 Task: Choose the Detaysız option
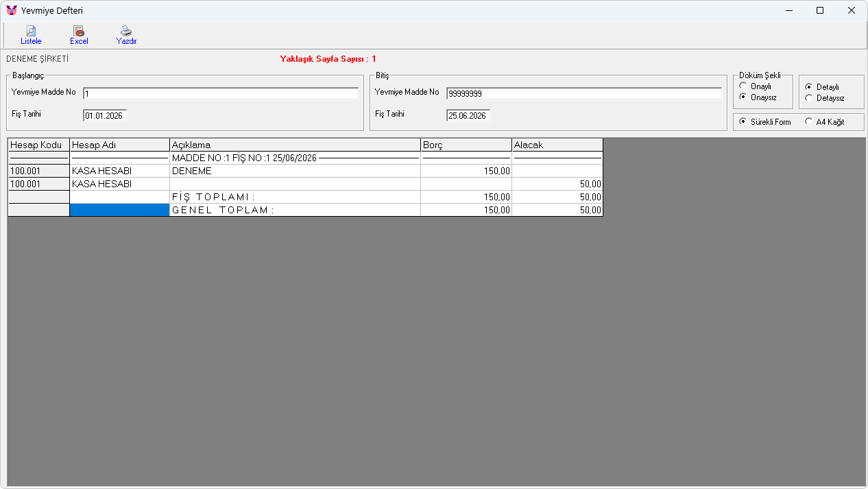pyautogui.click(x=809, y=98)
